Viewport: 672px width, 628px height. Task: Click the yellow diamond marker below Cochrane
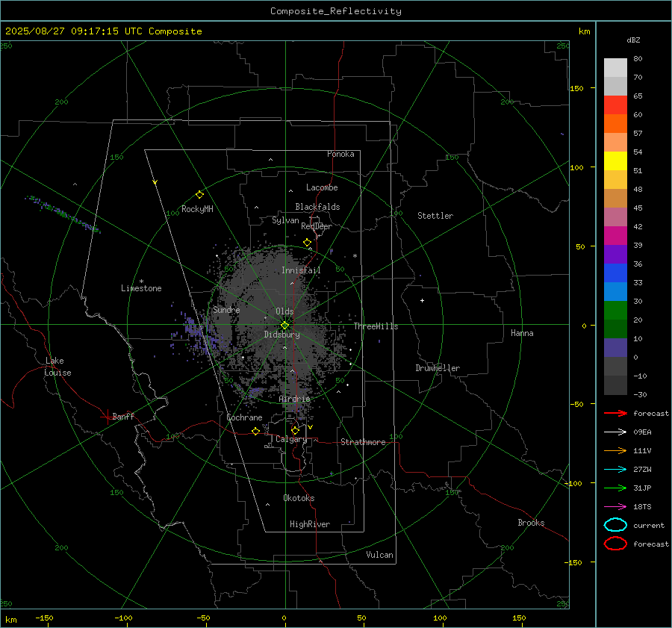coord(256,431)
